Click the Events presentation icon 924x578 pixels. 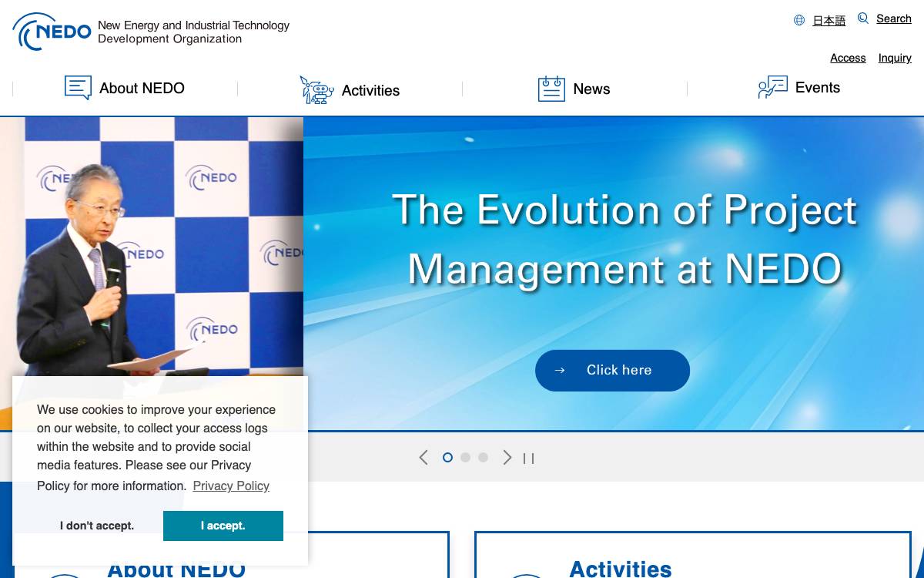(772, 87)
